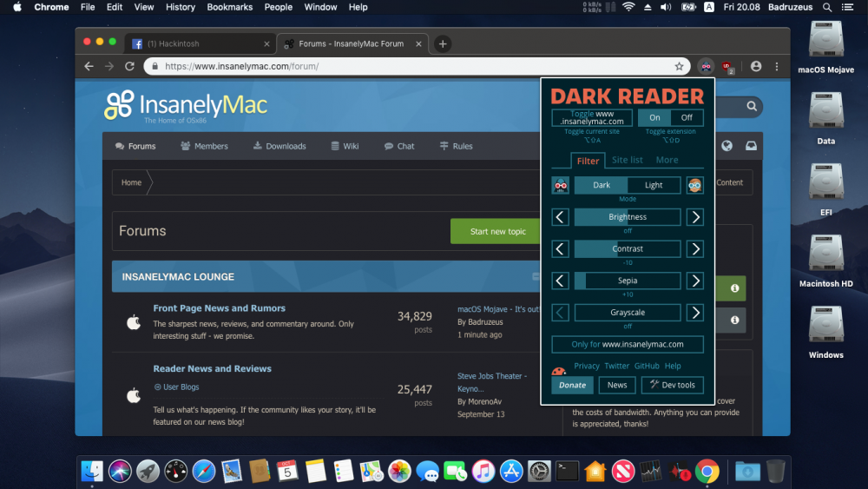The height and width of the screenshot is (489, 868).
Task: Open the Dark Reader extension icon in toolbar
Action: click(x=706, y=67)
